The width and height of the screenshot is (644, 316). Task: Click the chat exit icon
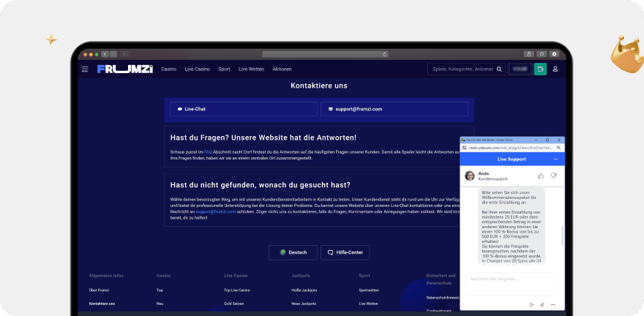(531, 304)
